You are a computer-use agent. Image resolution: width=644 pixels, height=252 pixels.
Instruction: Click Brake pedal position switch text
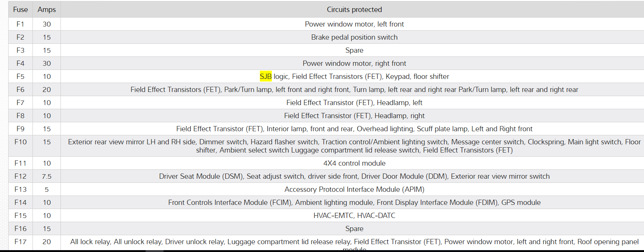[354, 37]
